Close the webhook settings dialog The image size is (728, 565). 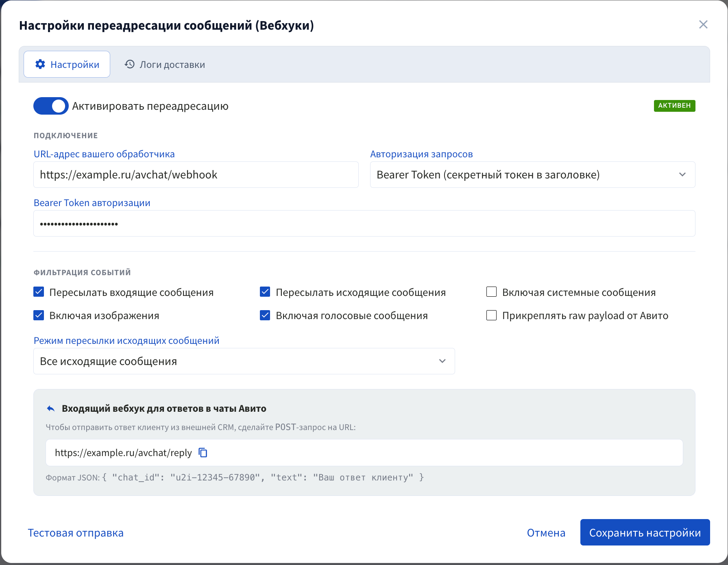tap(703, 24)
